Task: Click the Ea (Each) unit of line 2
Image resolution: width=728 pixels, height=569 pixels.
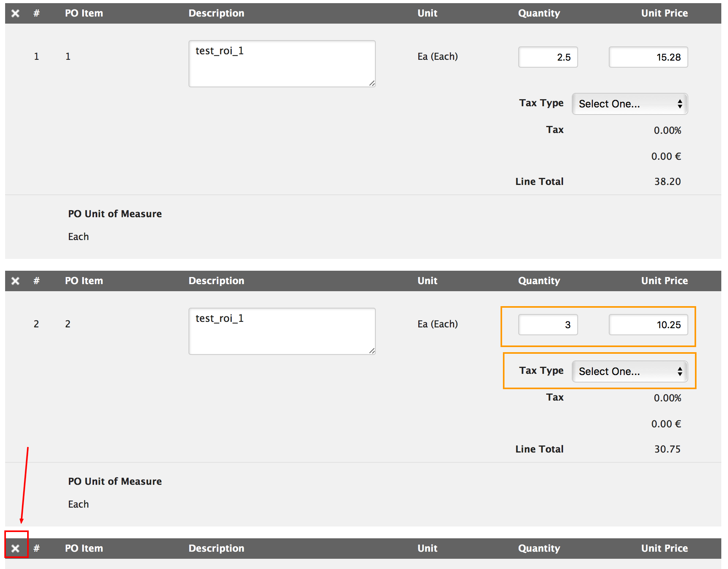Action: (x=438, y=324)
